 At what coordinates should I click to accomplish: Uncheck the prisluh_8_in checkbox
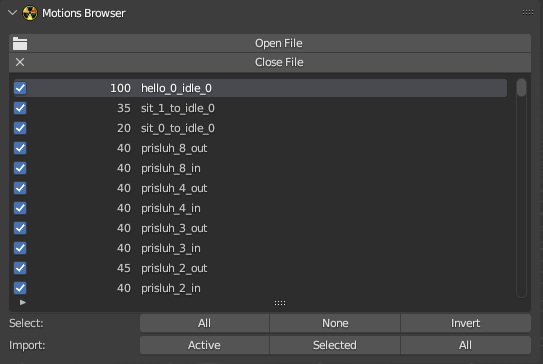[20, 168]
